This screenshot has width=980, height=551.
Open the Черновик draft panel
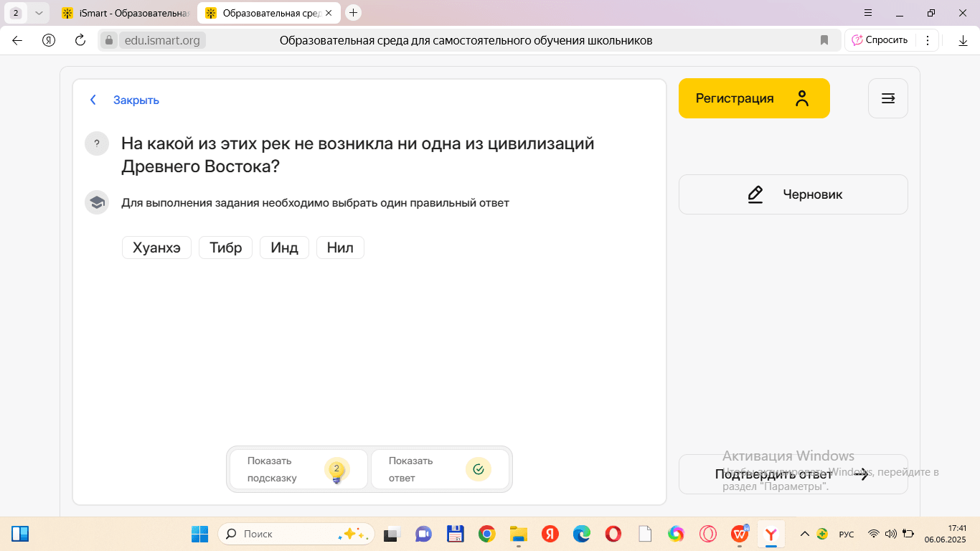tap(793, 194)
